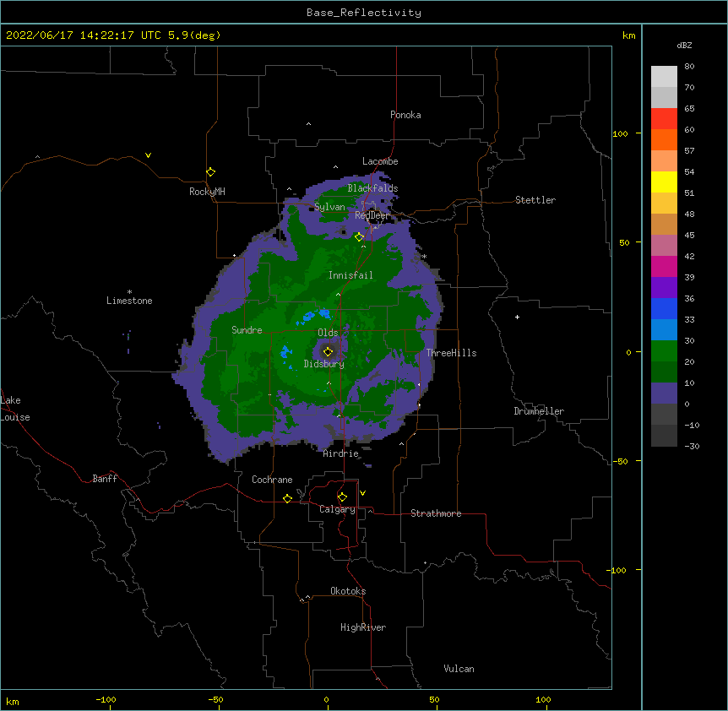Pick the light blue 30-33 dBZ legend swatch
The height and width of the screenshot is (711, 728).
pyautogui.click(x=664, y=330)
